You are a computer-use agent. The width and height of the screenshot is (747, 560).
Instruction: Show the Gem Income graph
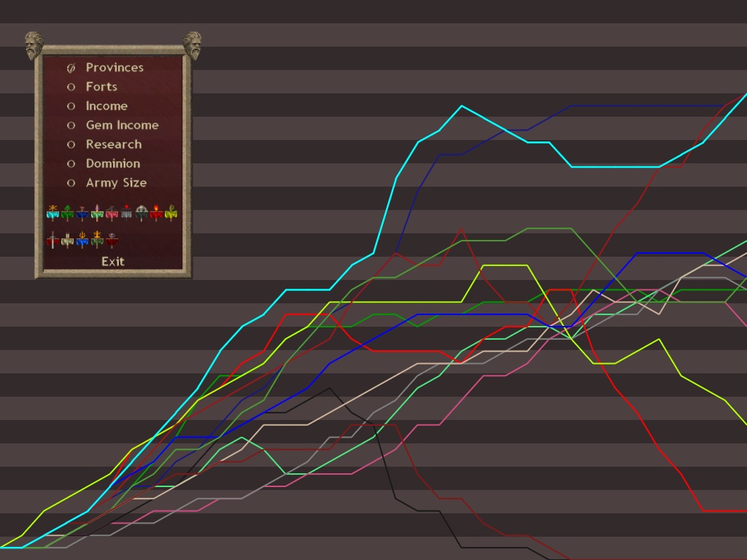[112, 125]
